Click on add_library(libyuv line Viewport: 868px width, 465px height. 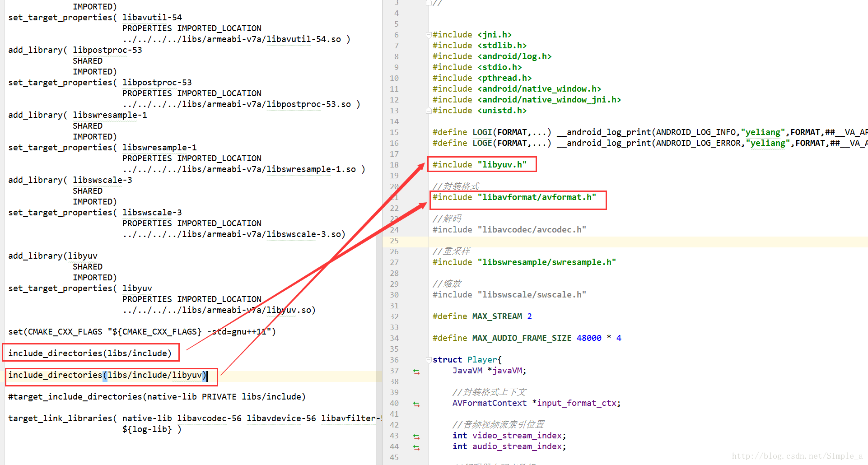(x=53, y=256)
